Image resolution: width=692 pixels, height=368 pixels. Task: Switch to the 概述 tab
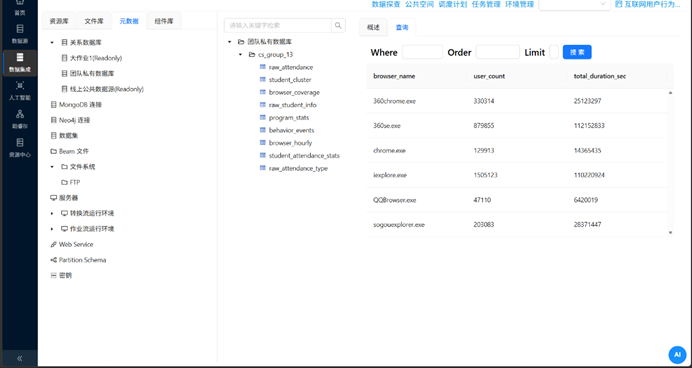pyautogui.click(x=373, y=27)
